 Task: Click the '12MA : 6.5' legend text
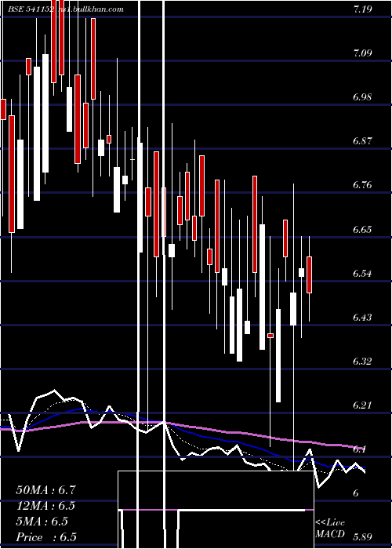(x=45, y=506)
